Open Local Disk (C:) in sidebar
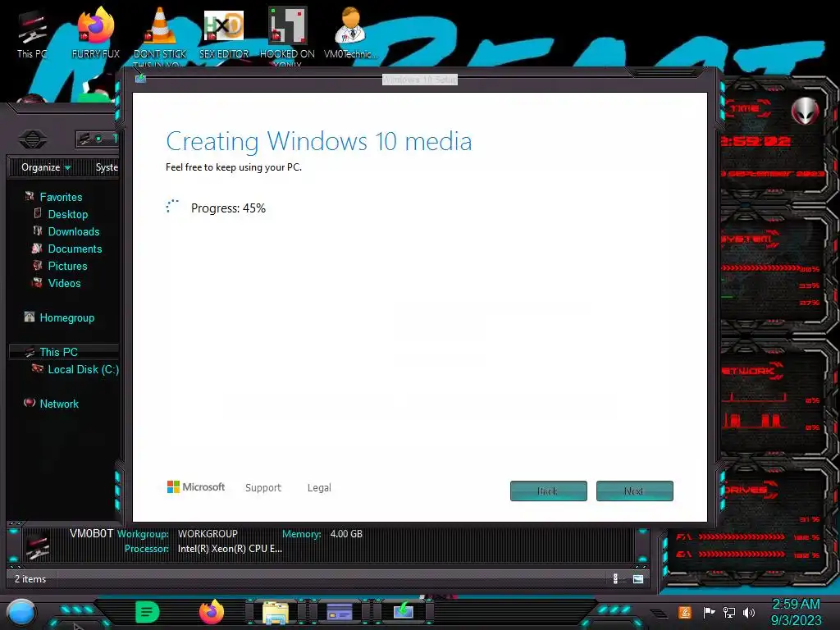 84,369
